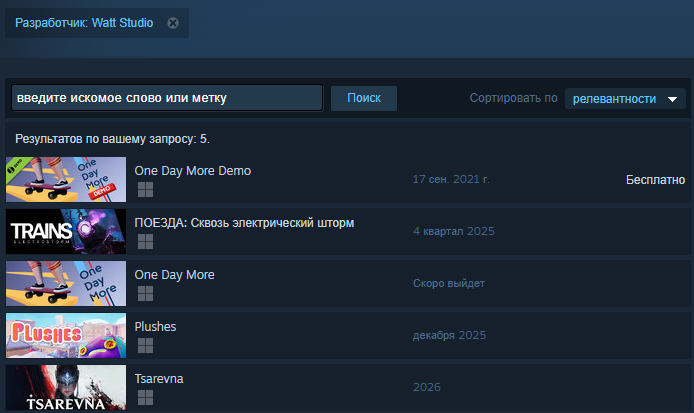Image resolution: width=694 pixels, height=413 pixels.
Task: Open ПОЕЗДА: Сквозь электрический шторм title
Action: coord(244,223)
